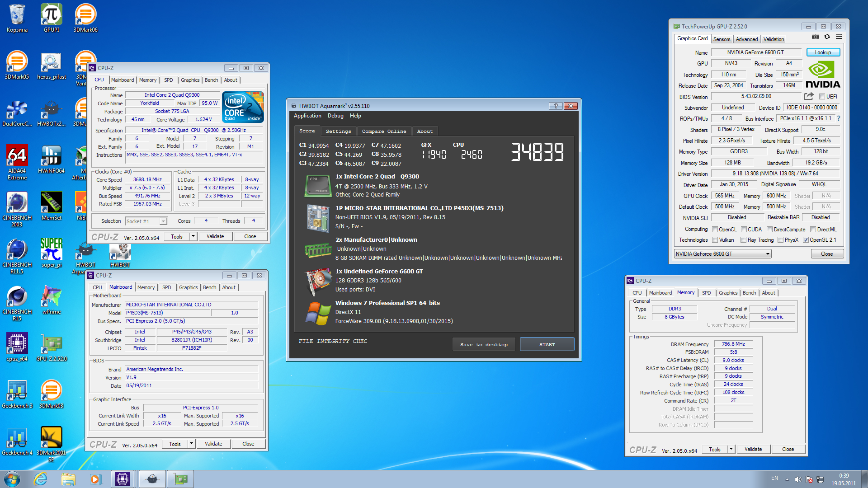868x488 pixels.
Task: Click the BIOS version share/export icon in GPU-Z
Action: [x=809, y=96]
